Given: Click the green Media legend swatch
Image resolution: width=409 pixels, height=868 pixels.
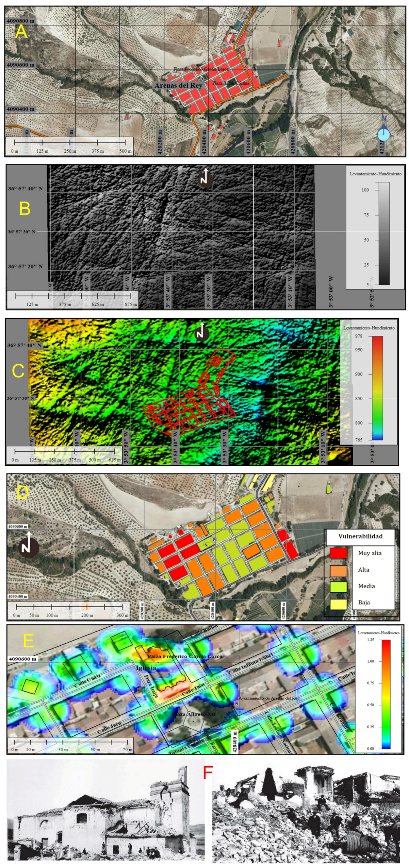Looking at the screenshot, I should (338, 587).
